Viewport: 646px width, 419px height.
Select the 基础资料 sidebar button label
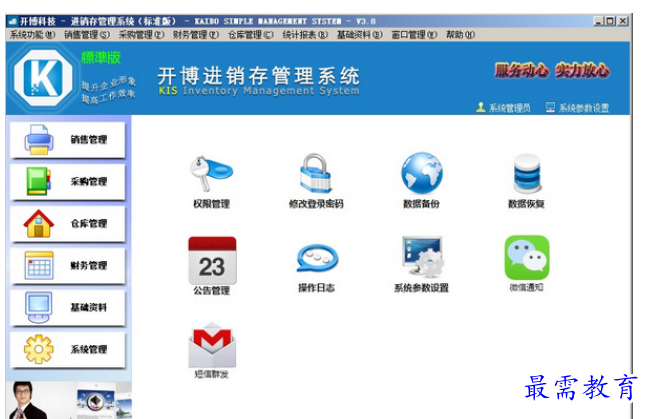(x=89, y=307)
